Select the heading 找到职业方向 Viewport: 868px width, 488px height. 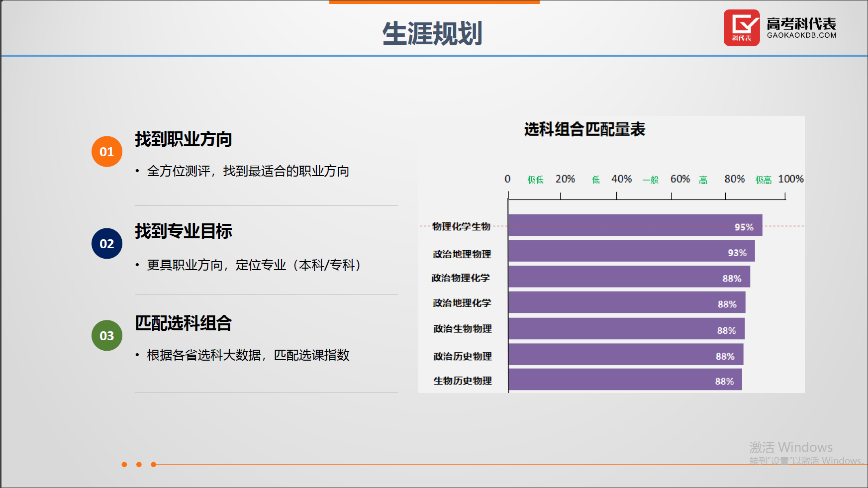[x=184, y=139]
